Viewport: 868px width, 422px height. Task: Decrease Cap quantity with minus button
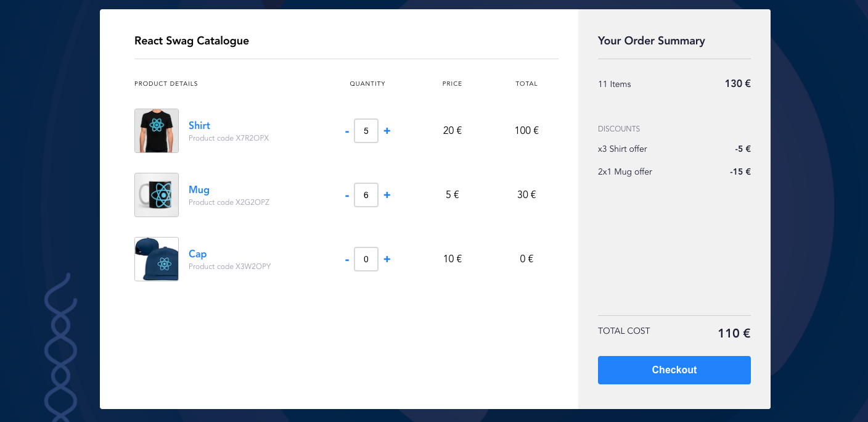[x=347, y=259]
